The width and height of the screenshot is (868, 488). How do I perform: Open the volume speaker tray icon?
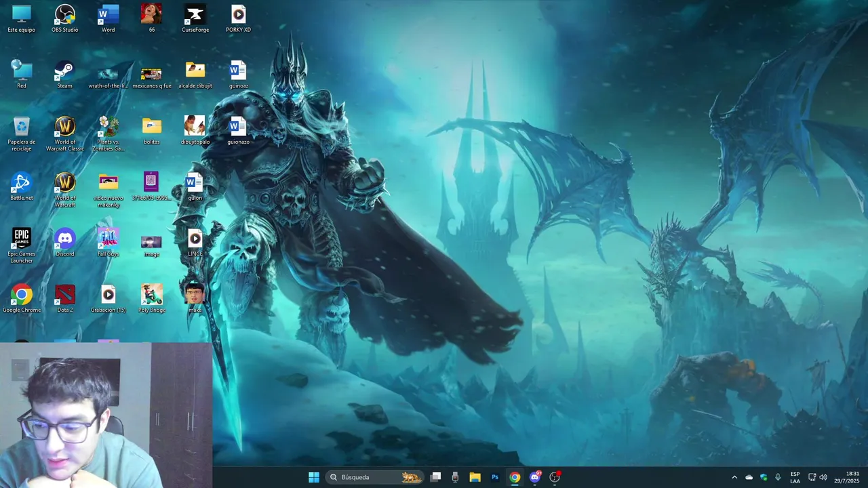coord(823,477)
